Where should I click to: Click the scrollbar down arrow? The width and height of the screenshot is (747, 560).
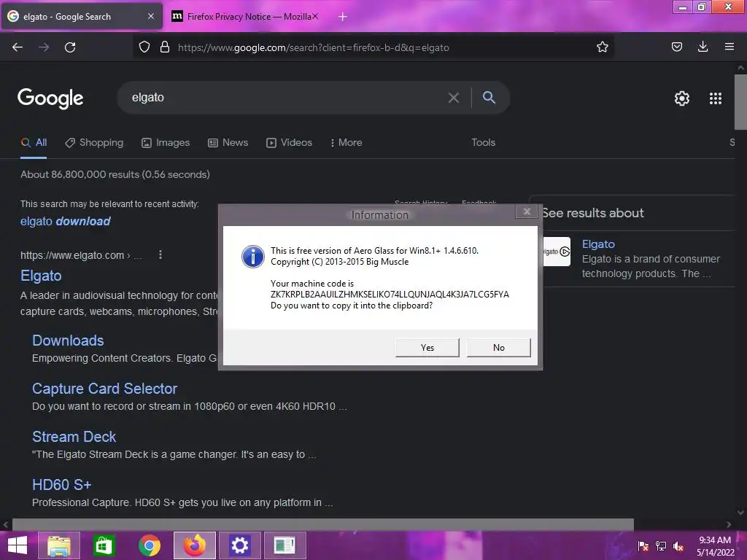coord(740,513)
